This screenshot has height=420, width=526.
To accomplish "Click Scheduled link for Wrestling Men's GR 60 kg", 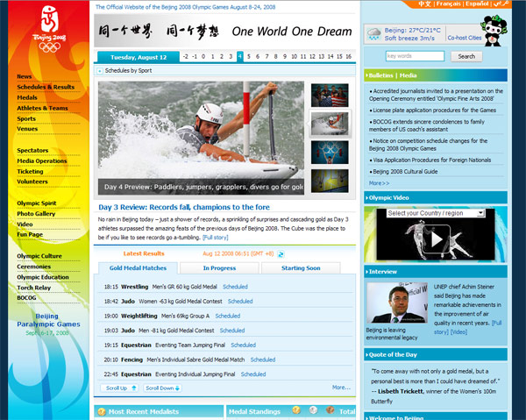I will coord(235,287).
